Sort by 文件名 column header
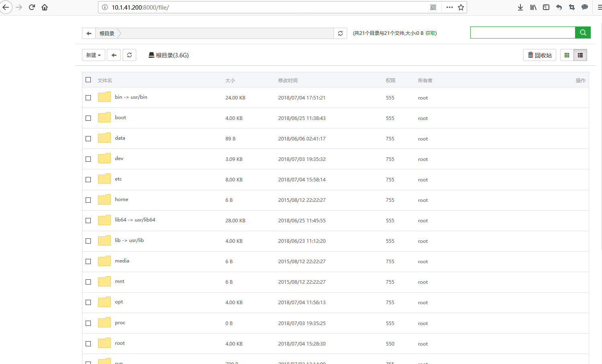Image resolution: width=602 pixels, height=364 pixels. 105,80
